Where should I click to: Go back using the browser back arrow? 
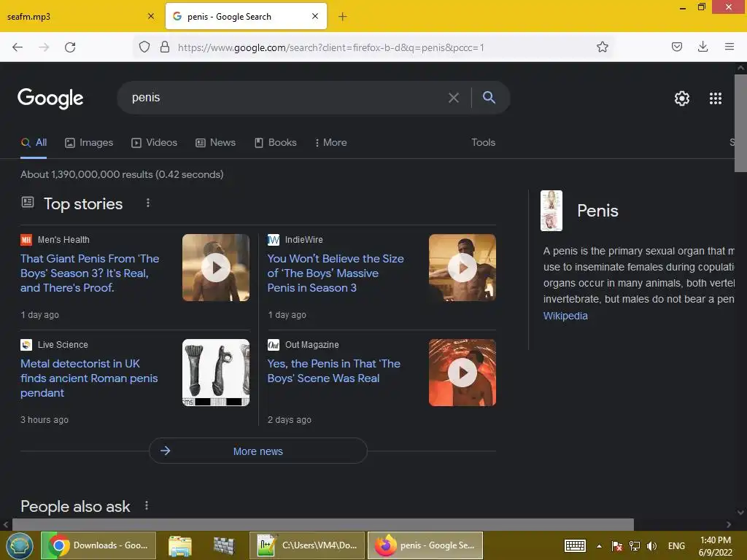pos(18,47)
